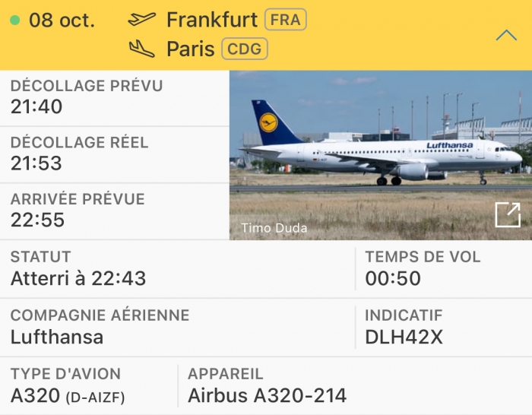The image size is (532, 415).
Task: Tap the D-AIZF aircraft registration
Action: (95, 398)
